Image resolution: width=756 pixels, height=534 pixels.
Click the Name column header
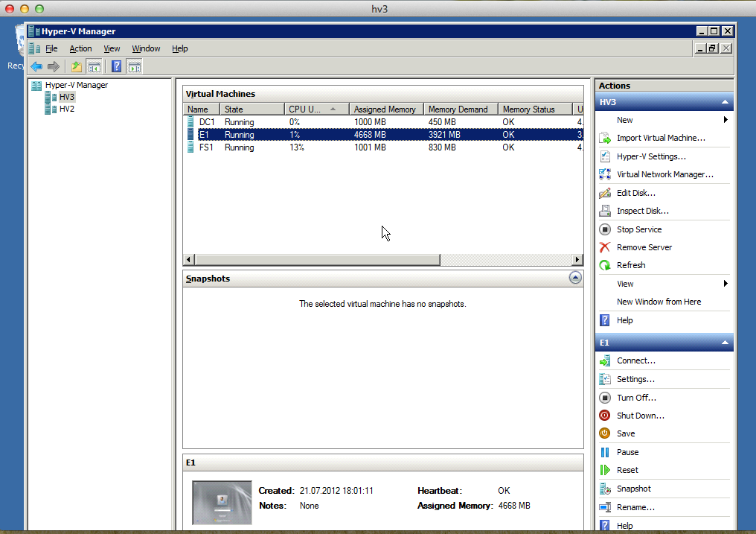(202, 109)
